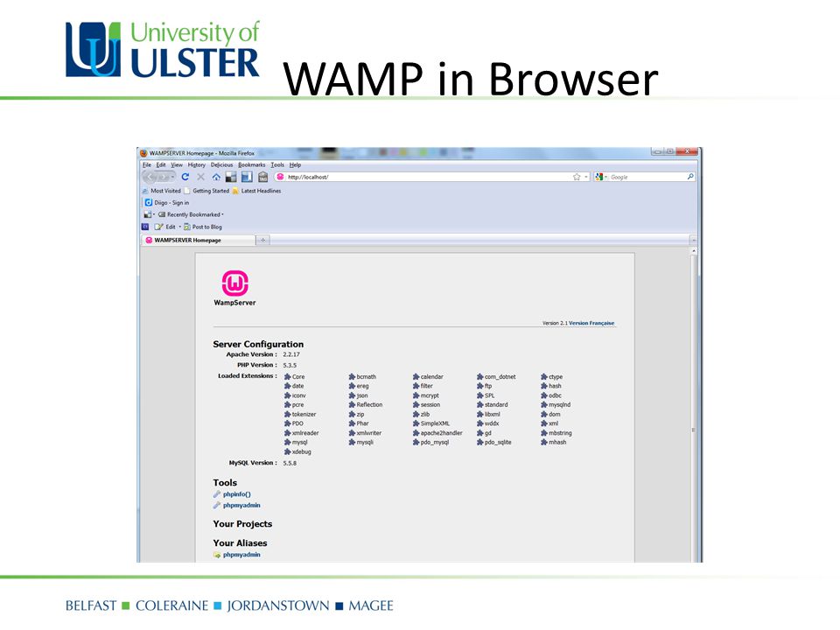Open phpmyadmin link under Tools

click(x=241, y=505)
